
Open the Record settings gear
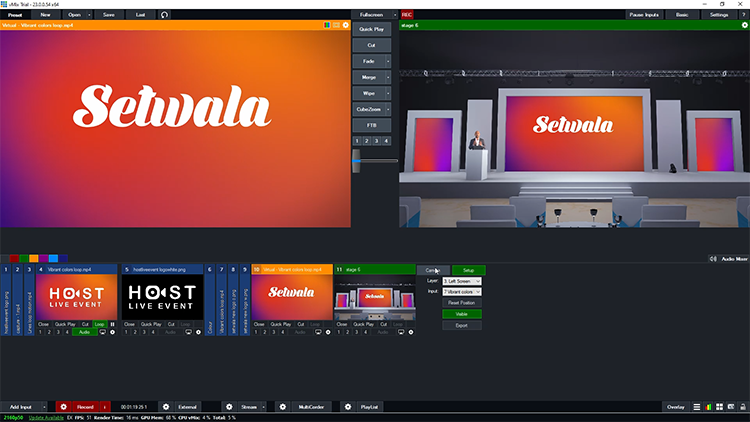[x=63, y=407]
